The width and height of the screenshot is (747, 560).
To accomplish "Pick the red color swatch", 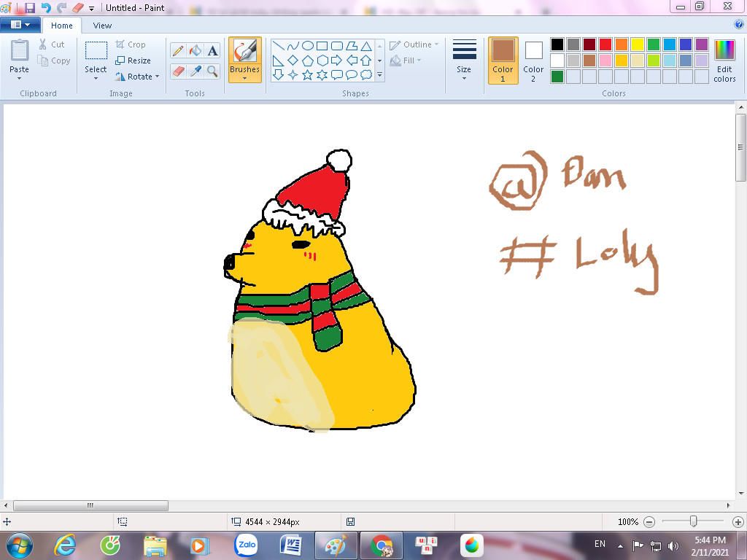I will pyautogui.click(x=605, y=44).
